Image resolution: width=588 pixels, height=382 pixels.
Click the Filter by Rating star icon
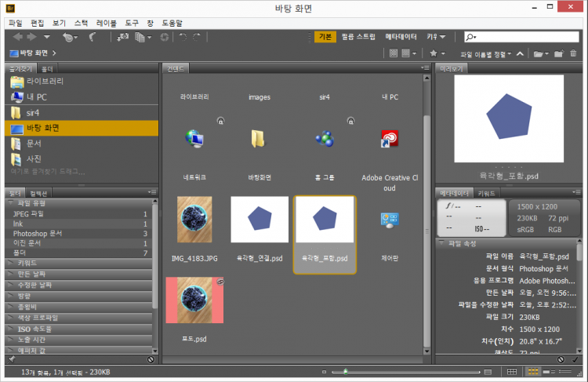(x=433, y=53)
